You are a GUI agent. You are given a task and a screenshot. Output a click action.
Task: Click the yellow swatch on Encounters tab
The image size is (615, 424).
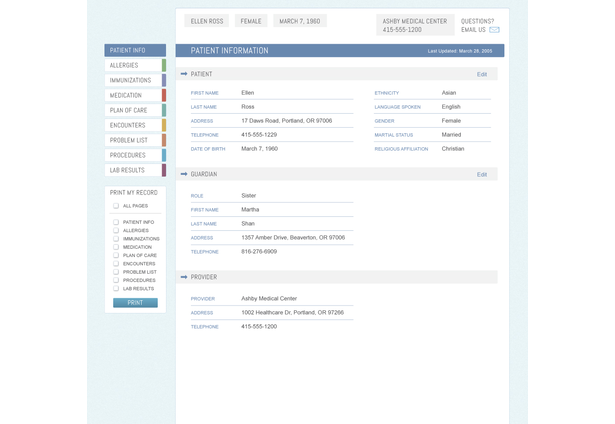click(x=164, y=125)
